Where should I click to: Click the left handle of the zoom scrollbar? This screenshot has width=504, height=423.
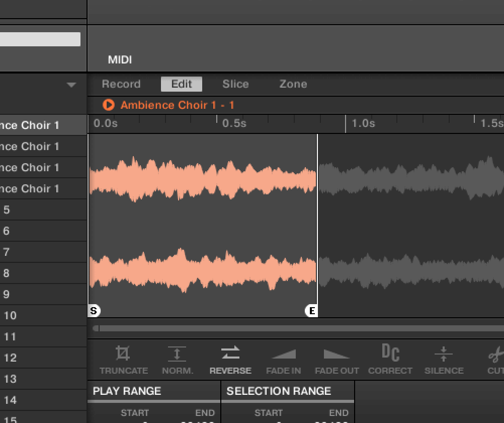tap(96, 328)
